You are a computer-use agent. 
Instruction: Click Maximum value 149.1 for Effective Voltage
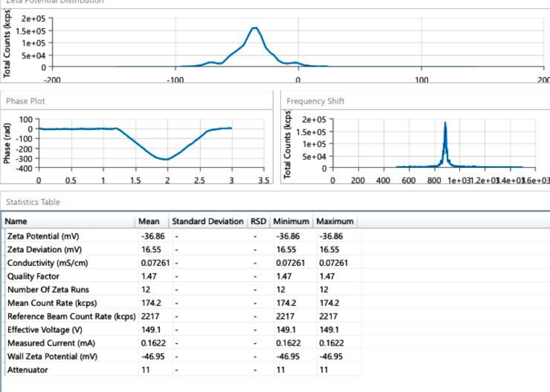pos(329,329)
